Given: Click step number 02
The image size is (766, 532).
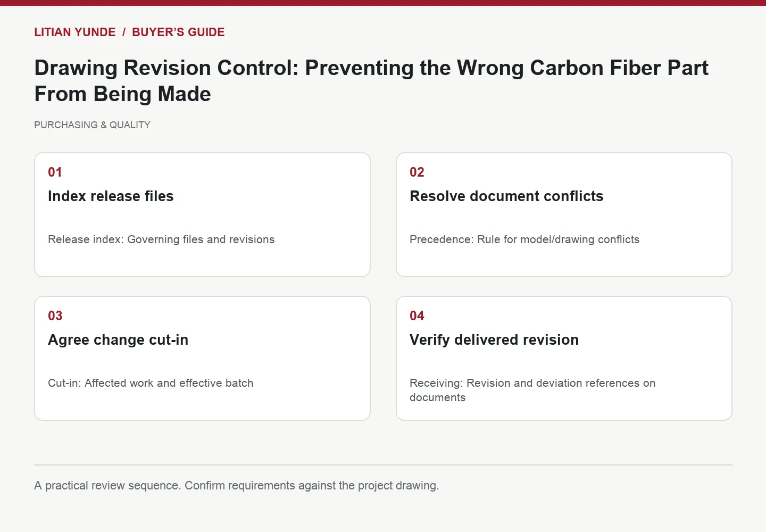Looking at the screenshot, I should tap(417, 172).
